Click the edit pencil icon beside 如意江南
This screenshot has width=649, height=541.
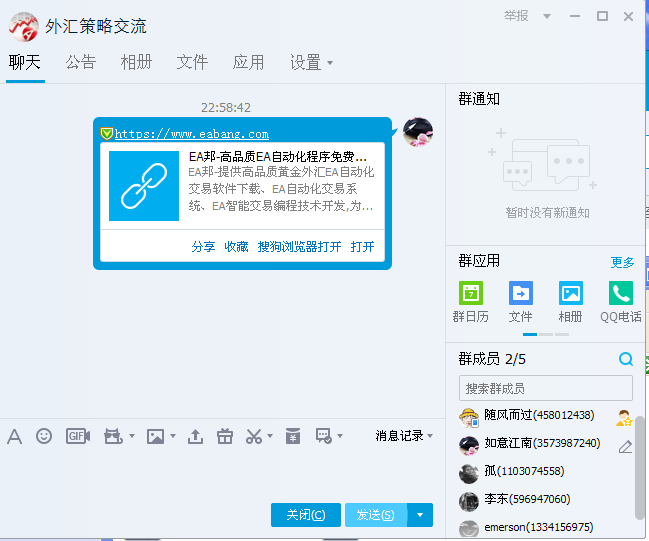[625, 447]
